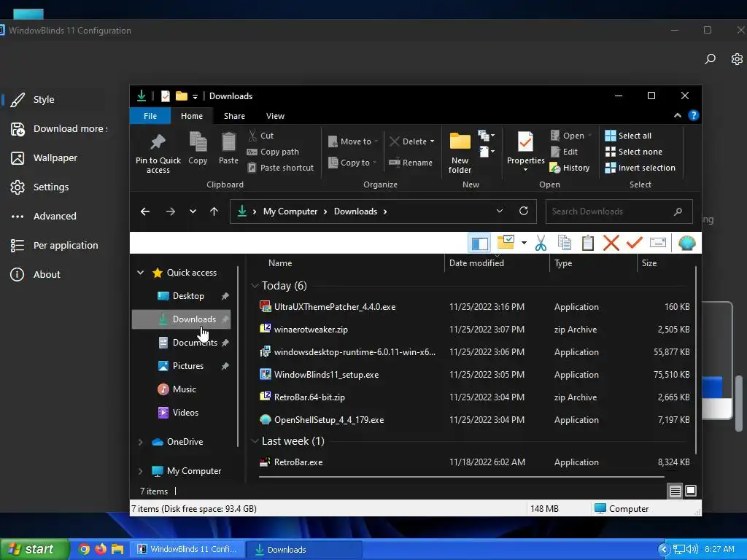Click the blue help question mark
This screenshot has width=747, height=560.
coord(694,115)
